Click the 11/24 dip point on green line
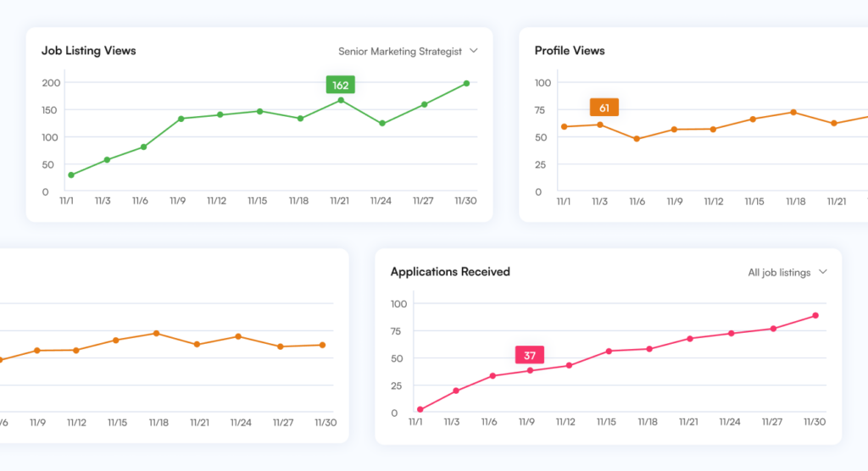868x471 pixels. pos(382,124)
